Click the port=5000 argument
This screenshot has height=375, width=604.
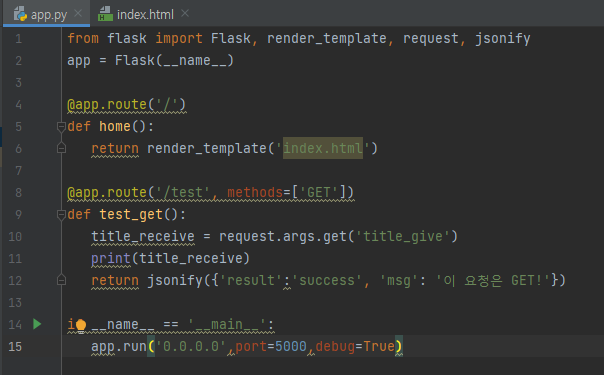click(271, 347)
